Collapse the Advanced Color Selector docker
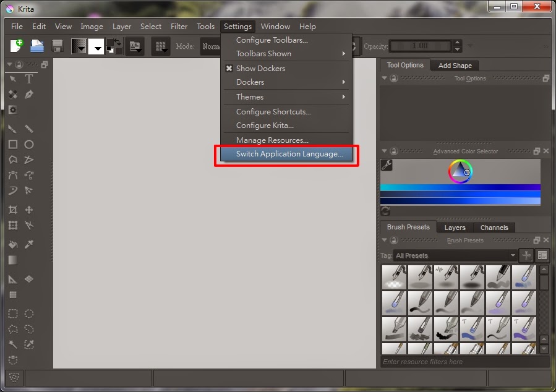Screen dimensions: 556x392 point(385,151)
